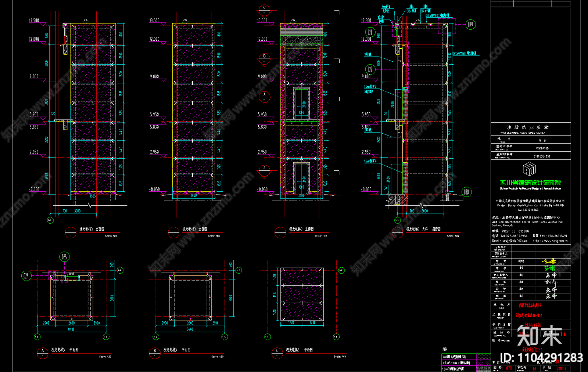Select the 1.5mm legend row hatch swatch
Screen dimensions: 588x372
pos(483,368)
